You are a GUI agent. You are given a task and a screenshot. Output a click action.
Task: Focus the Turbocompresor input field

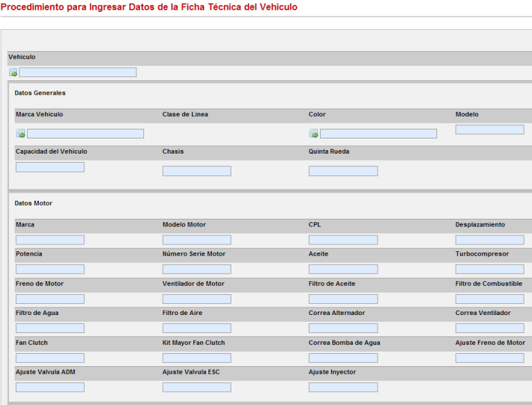point(489,269)
